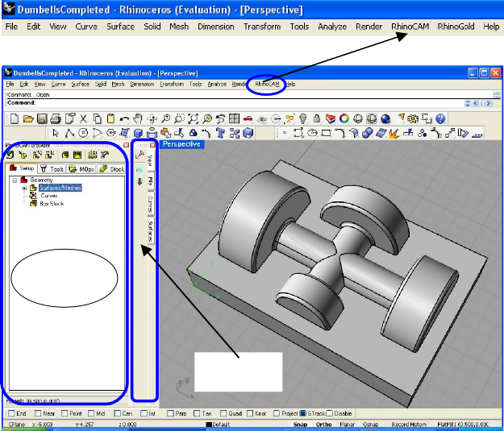Select the Rectangle tool
504x431 pixels.
coord(326,133)
